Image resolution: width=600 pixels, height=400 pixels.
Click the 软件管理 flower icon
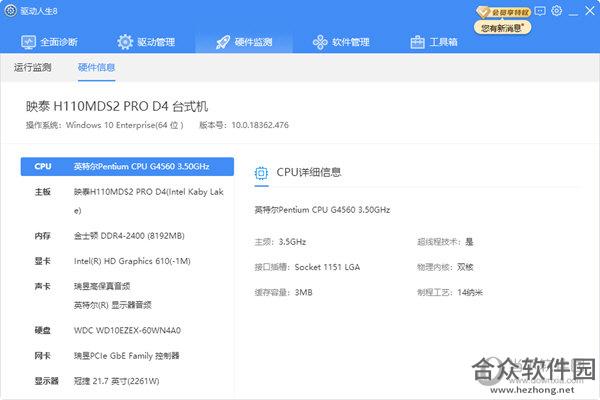320,42
